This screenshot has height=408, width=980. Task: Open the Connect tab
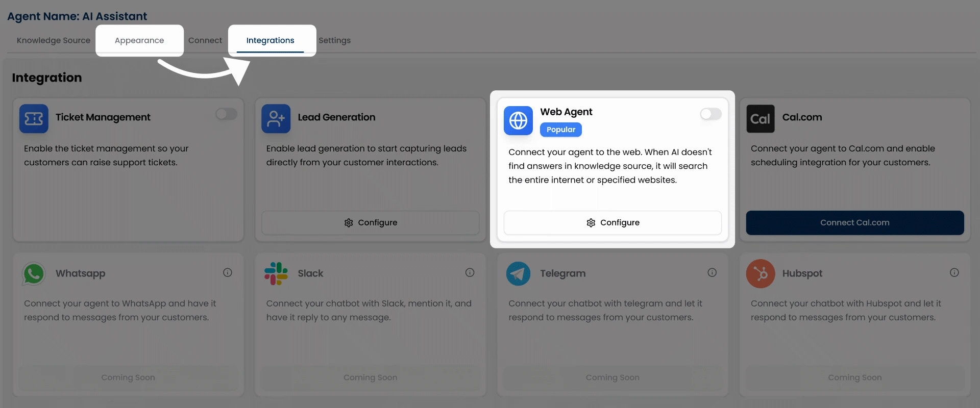pos(205,40)
